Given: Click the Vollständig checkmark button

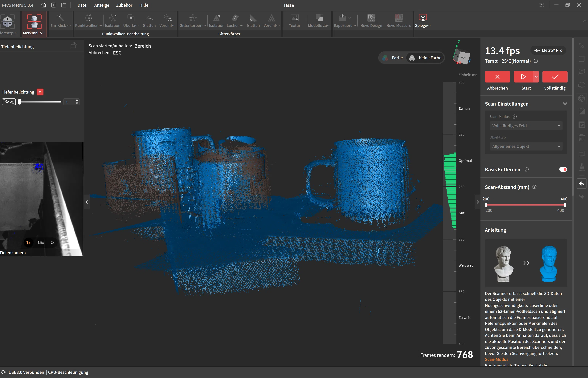Looking at the screenshot, I should (x=555, y=77).
